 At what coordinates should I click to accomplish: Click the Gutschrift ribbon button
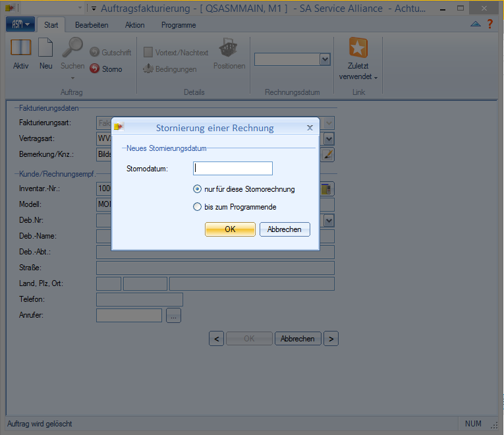(110, 53)
